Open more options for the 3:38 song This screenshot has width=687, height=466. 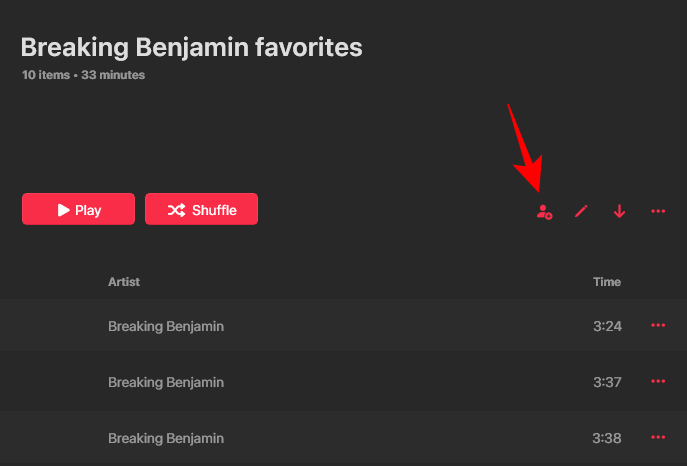pyautogui.click(x=658, y=437)
